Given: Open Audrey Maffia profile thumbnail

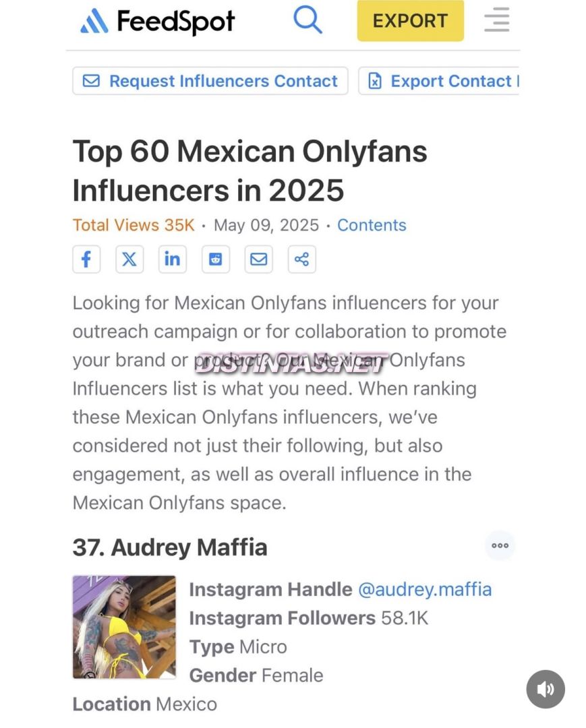Looking at the screenshot, I should coord(125,628).
